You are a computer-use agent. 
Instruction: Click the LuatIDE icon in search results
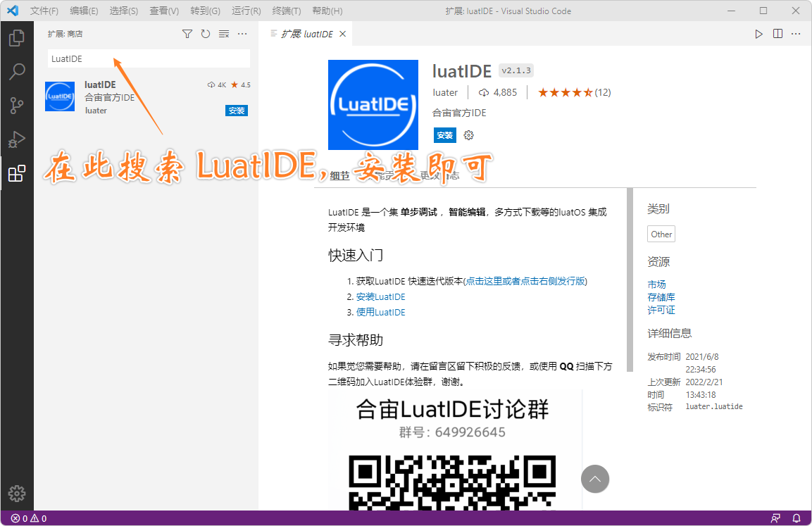60,96
